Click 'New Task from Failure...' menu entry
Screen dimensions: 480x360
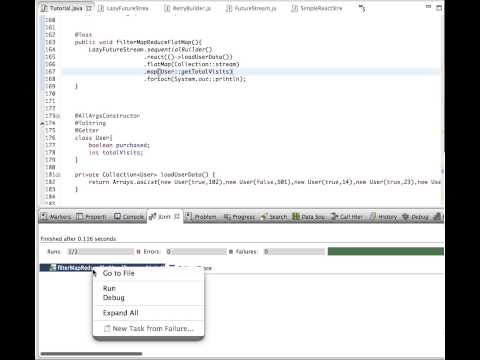tap(148, 329)
